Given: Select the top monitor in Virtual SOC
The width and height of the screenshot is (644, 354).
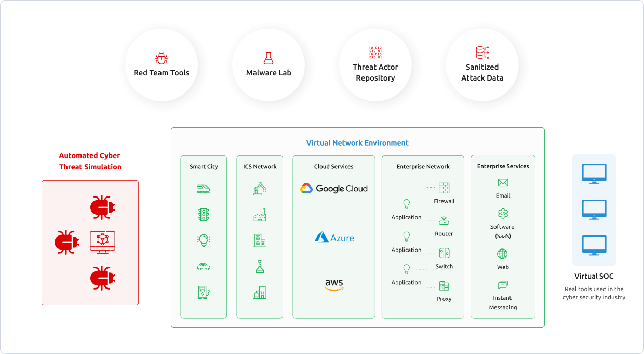Looking at the screenshot, I should [594, 174].
